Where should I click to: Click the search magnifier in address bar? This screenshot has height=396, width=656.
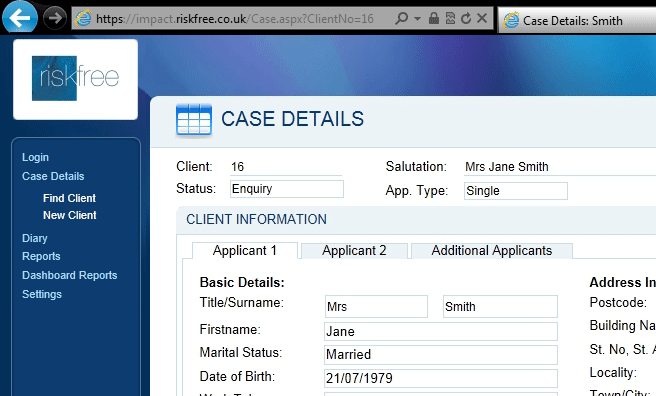pyautogui.click(x=401, y=18)
